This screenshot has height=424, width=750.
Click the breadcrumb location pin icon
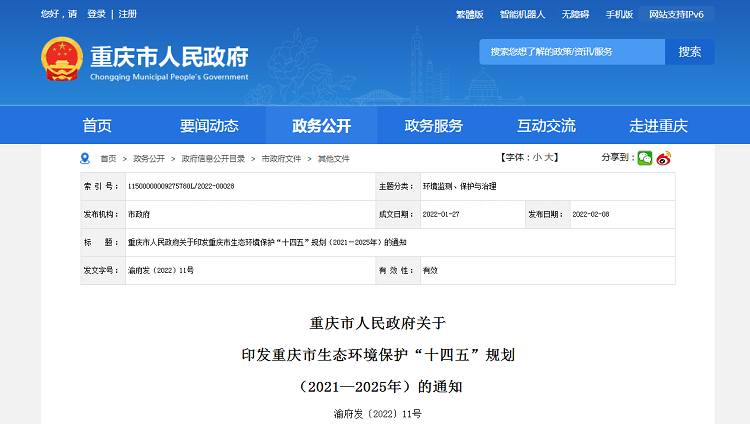tap(84, 159)
